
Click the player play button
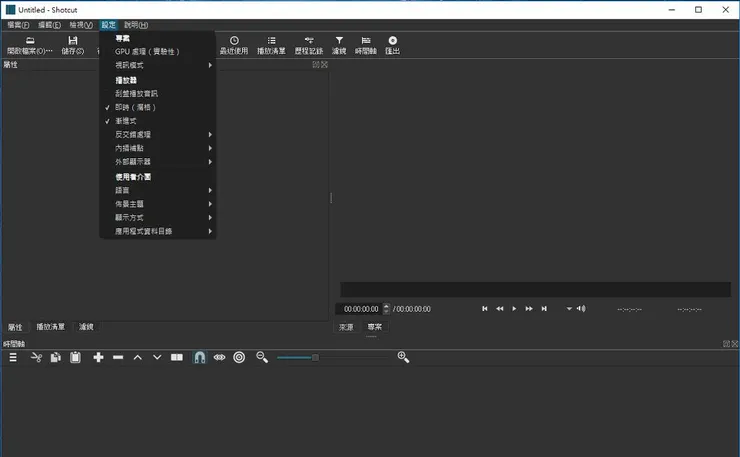pos(514,309)
